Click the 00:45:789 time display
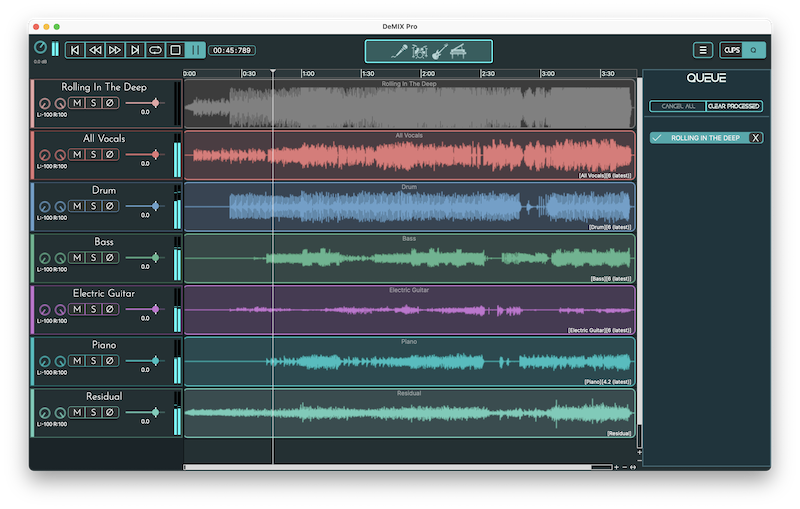This screenshot has height=509, width=800. 232,50
